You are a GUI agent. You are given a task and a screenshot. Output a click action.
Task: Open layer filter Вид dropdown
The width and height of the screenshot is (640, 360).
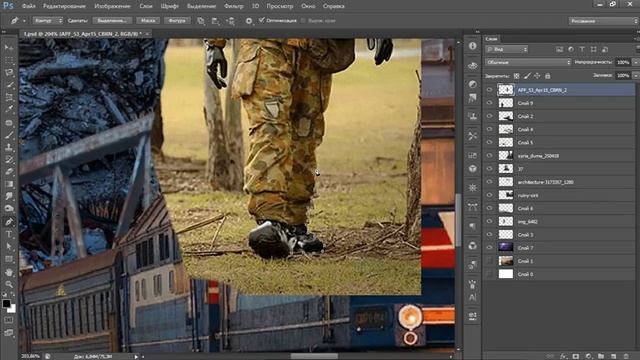click(x=507, y=49)
